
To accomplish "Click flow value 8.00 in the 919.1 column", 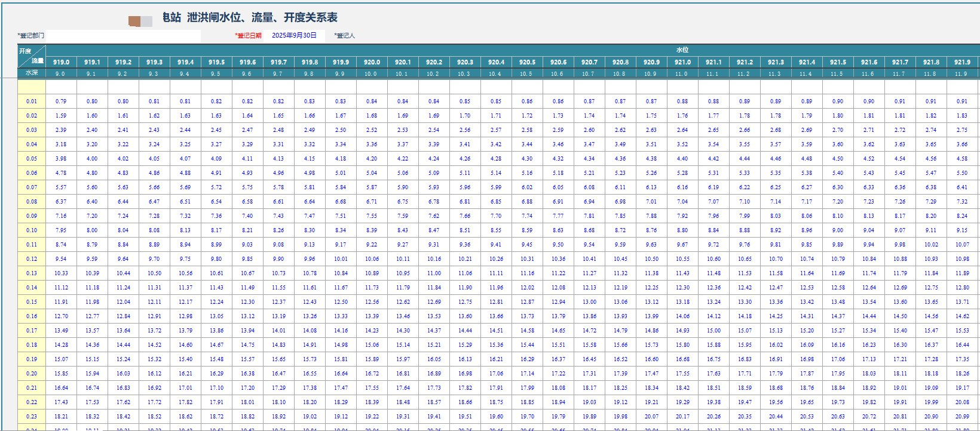I will click(x=92, y=230).
